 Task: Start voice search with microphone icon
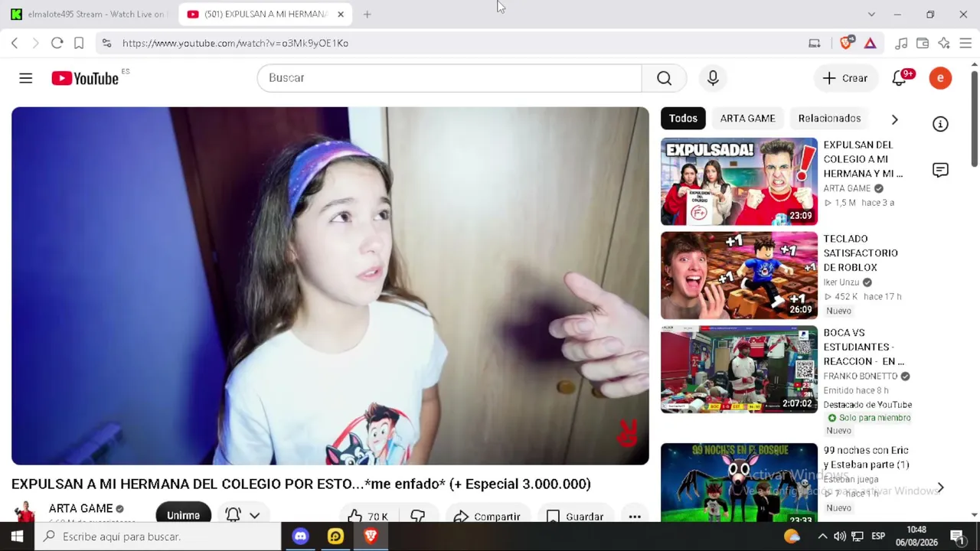pyautogui.click(x=713, y=78)
